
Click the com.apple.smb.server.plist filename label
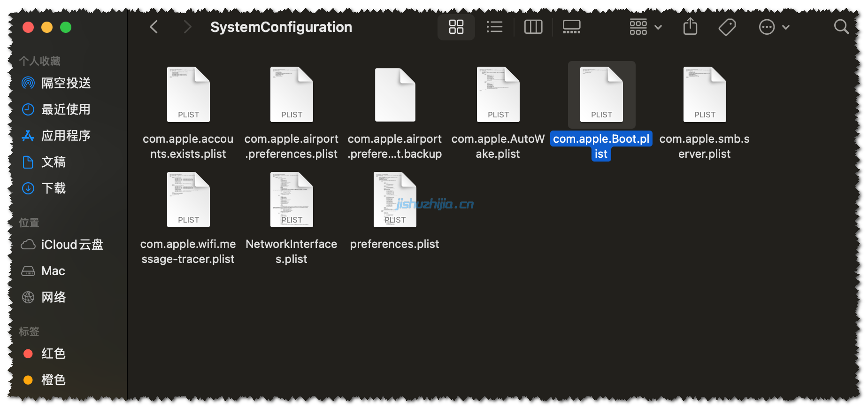point(705,147)
